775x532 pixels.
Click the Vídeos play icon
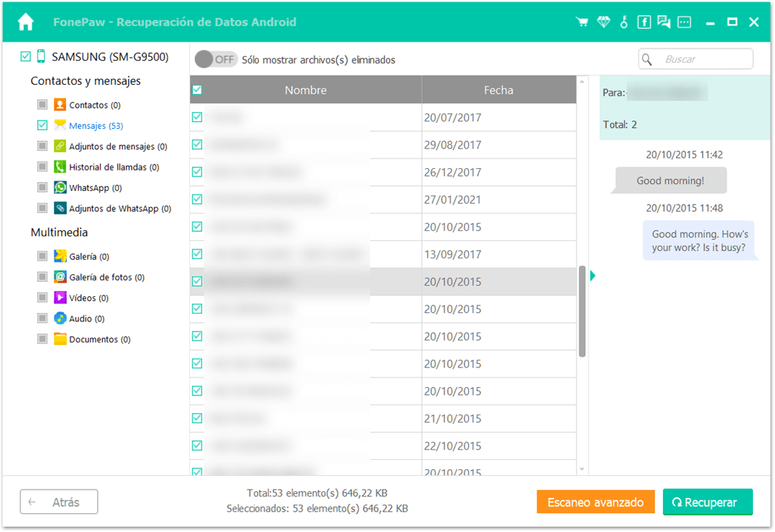click(60, 297)
